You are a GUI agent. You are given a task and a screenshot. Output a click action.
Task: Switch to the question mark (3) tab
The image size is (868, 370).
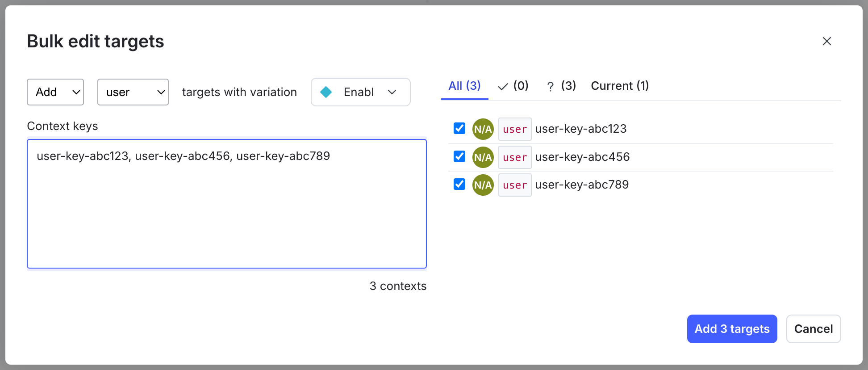click(561, 86)
